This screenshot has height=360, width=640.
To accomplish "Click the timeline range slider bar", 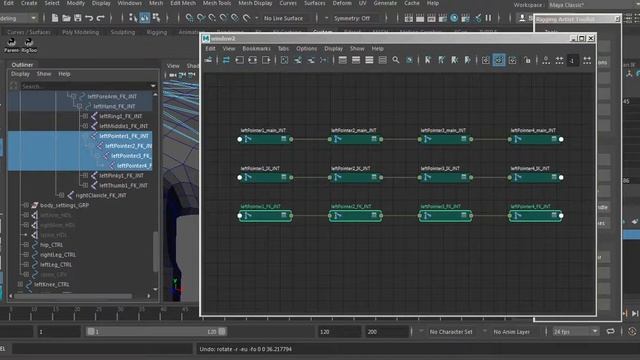I will click(157, 331).
